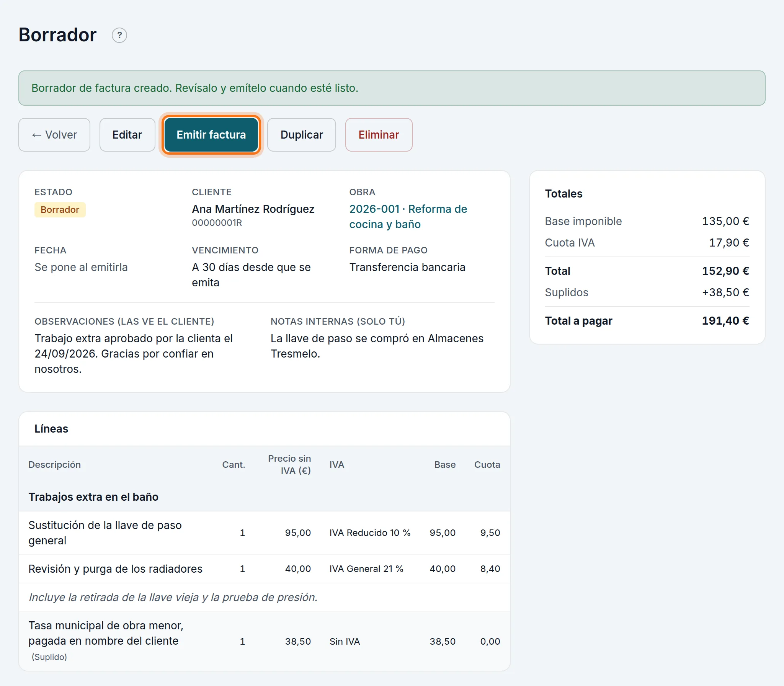The height and width of the screenshot is (686, 784).
Task: Click client ID 00000001R
Action: coord(217,223)
